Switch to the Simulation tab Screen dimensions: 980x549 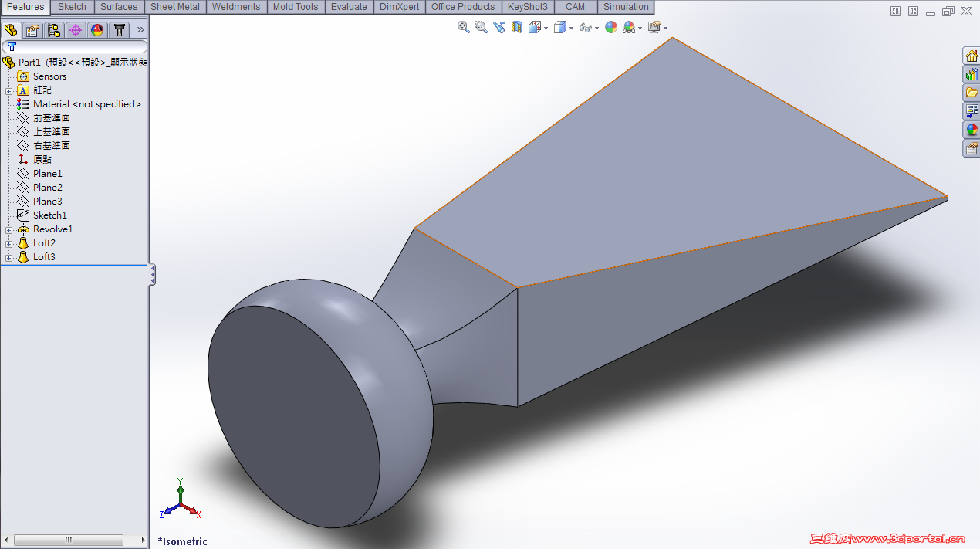click(x=626, y=7)
